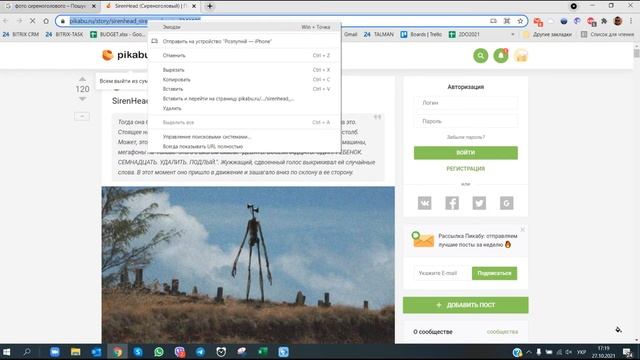640x360 pixels.
Task: Open the BITRIX-TASK bookmark
Action: coord(64,34)
